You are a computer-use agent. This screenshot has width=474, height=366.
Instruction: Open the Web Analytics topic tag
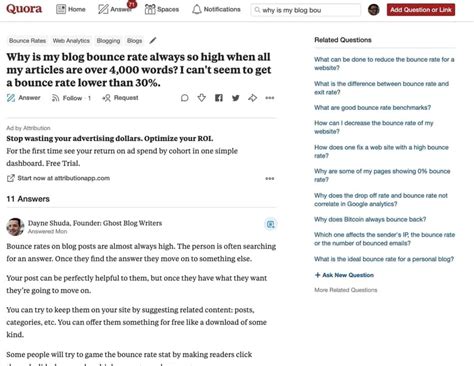(71, 41)
